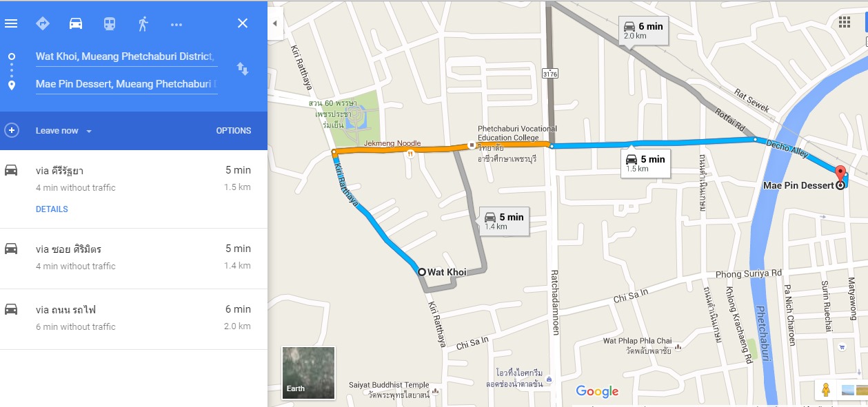Click the add destination plus icon
This screenshot has height=407, width=868.
12,130
